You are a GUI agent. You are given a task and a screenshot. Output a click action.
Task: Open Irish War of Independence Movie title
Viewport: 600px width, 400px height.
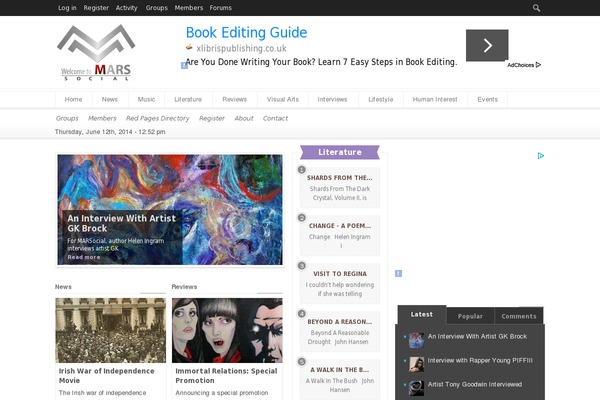coord(107,376)
